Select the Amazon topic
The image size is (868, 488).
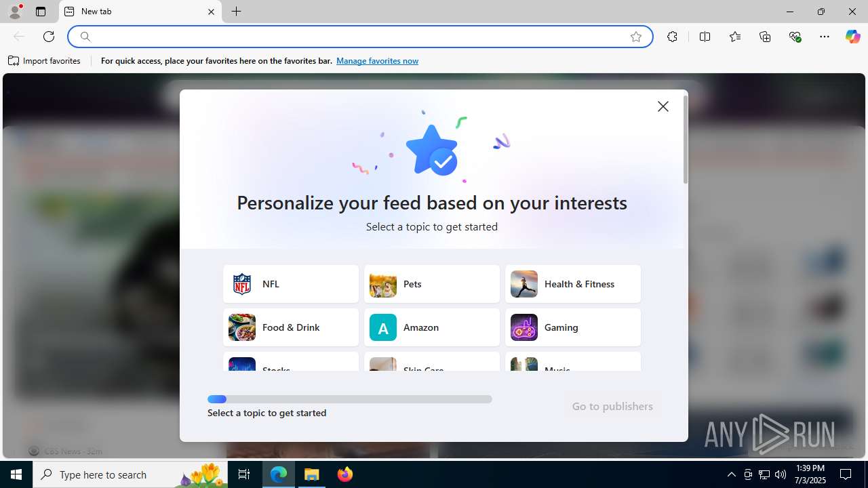432,327
